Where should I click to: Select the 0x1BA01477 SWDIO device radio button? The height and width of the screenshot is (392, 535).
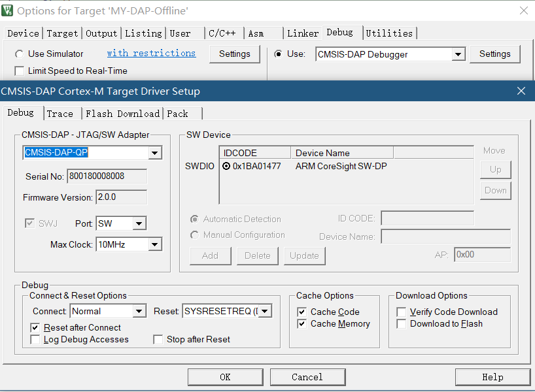tap(226, 167)
